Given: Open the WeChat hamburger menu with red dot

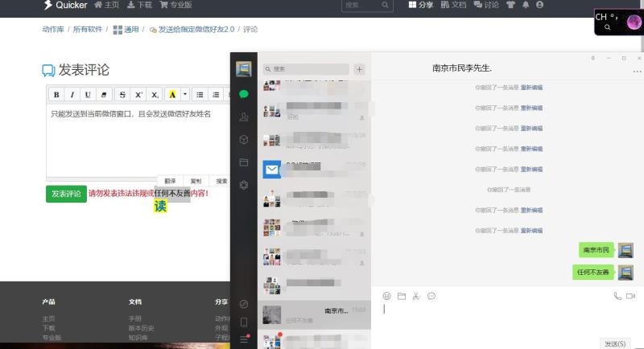Looking at the screenshot, I should point(244,339).
